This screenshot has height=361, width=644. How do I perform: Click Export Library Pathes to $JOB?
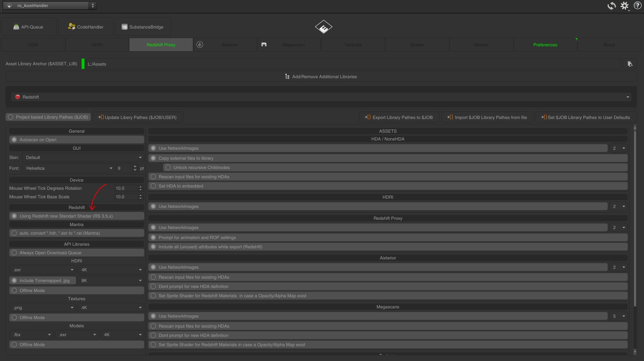[399, 117]
